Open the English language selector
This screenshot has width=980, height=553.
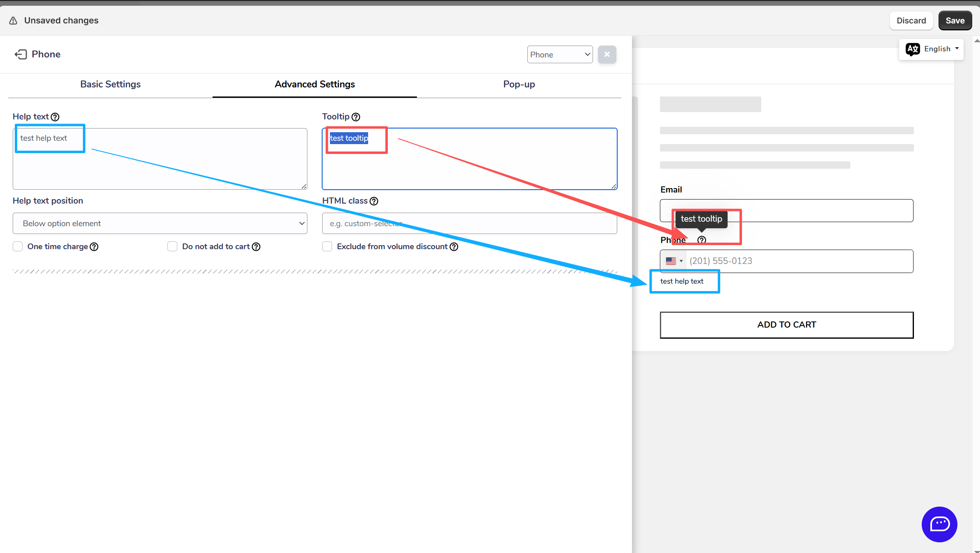coord(932,49)
